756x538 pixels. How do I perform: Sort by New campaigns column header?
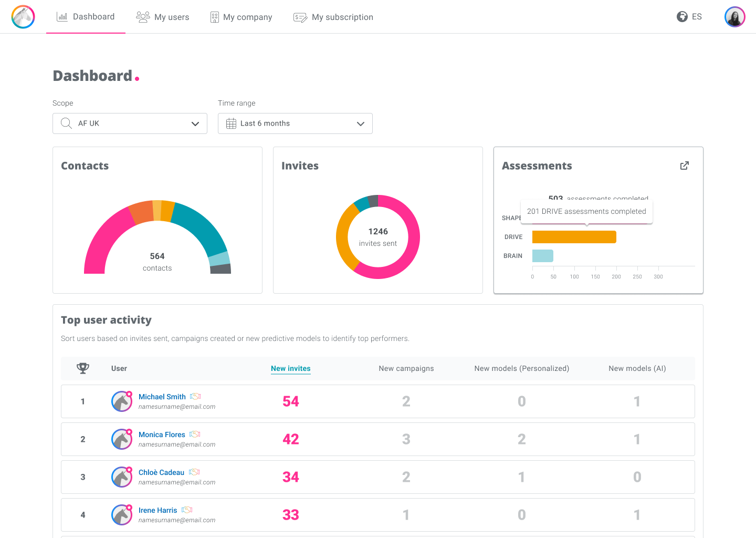point(406,368)
